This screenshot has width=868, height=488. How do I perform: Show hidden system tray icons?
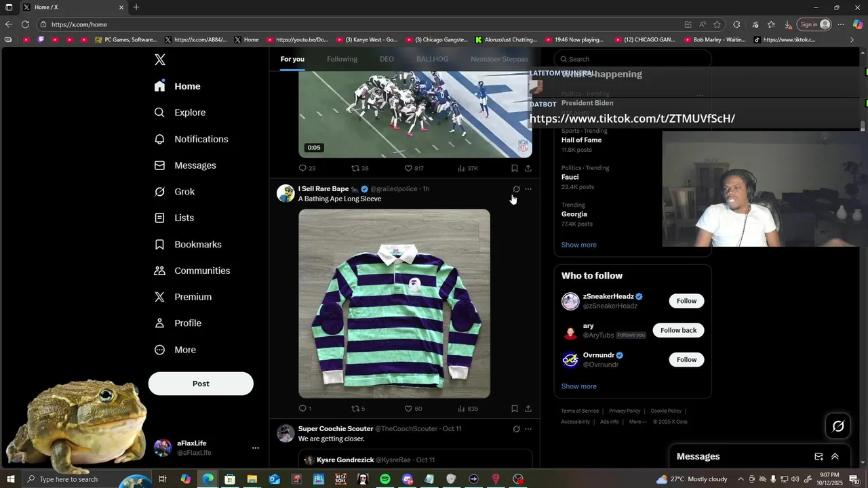pyautogui.click(x=741, y=479)
